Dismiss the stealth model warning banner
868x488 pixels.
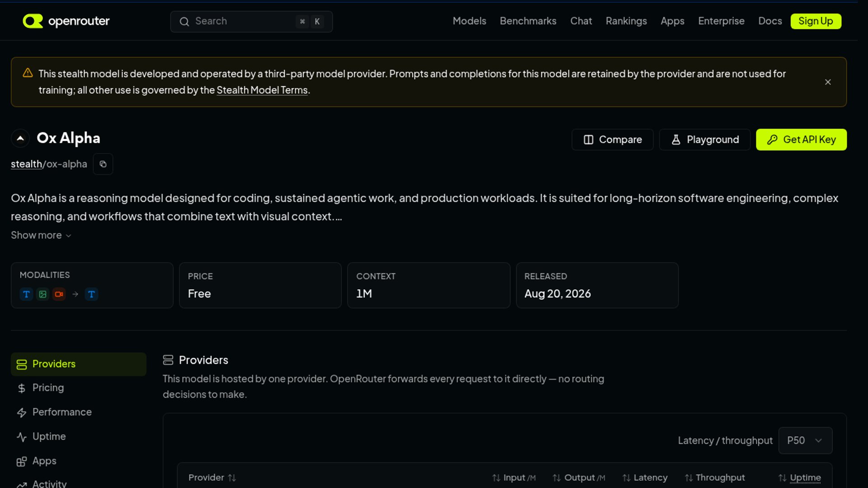pos(828,82)
